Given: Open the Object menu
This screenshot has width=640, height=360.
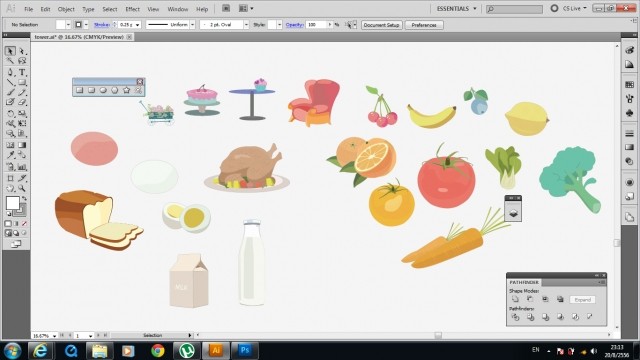Looking at the screenshot, I should point(66,9).
